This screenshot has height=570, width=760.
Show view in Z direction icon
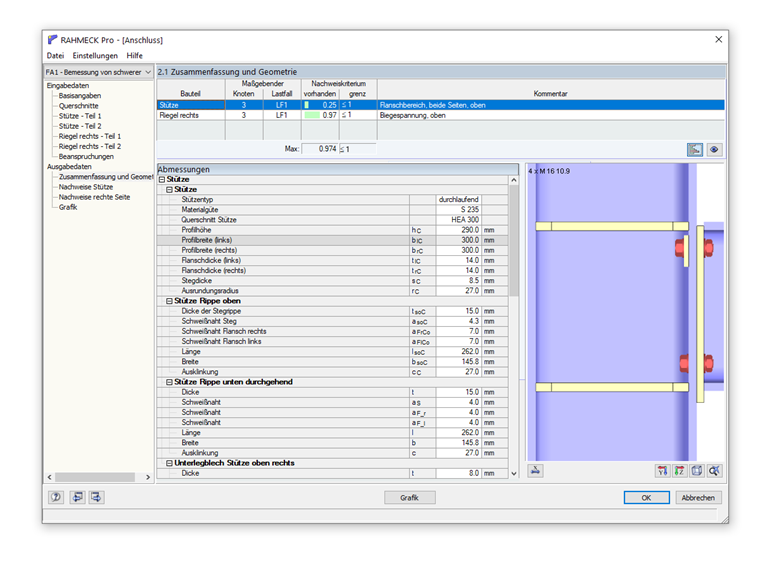click(680, 471)
